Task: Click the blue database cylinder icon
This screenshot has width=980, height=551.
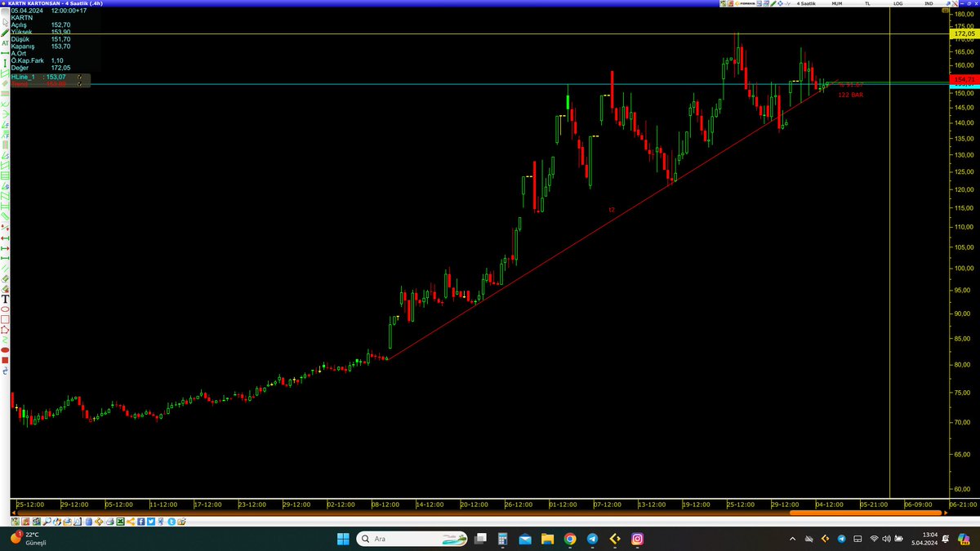Action: click(88, 522)
